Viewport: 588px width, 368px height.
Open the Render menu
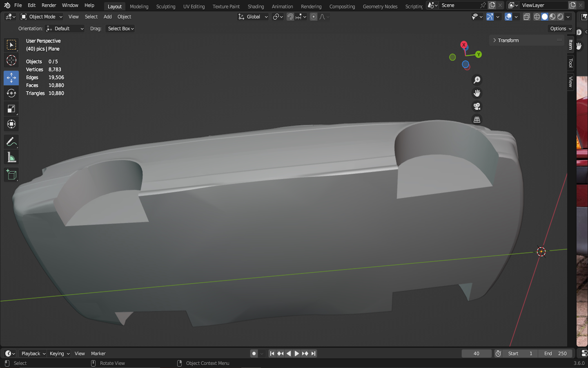[49, 5]
